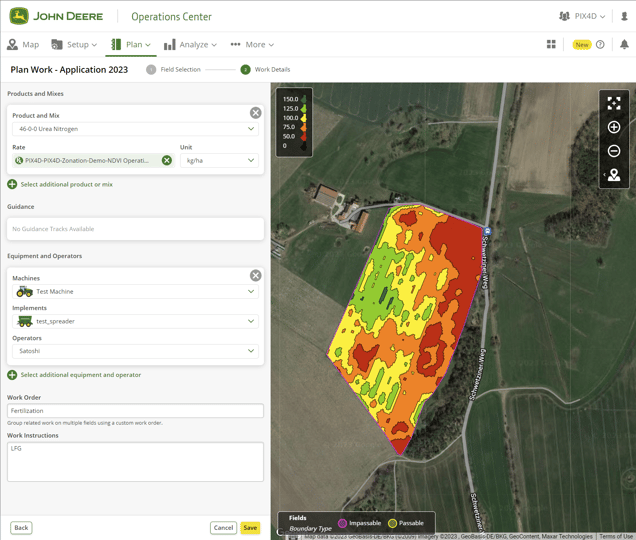This screenshot has height=540, width=636.
Task: Click the Work Order text field
Action: pos(135,411)
